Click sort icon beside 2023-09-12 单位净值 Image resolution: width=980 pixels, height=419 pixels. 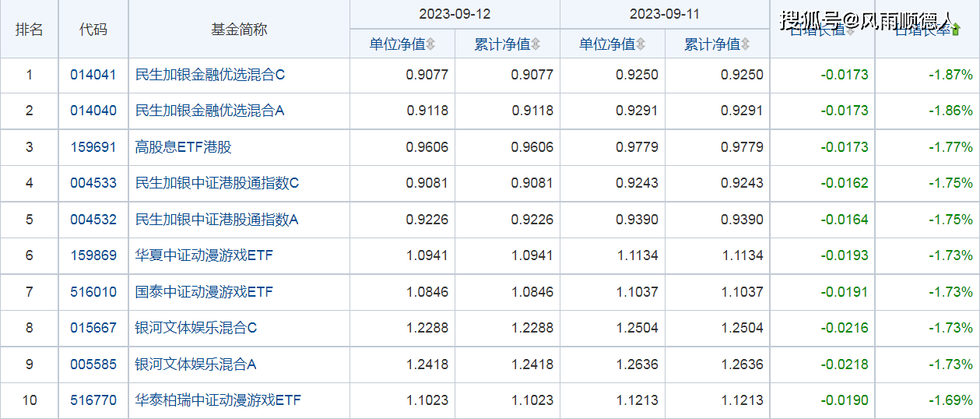(430, 44)
